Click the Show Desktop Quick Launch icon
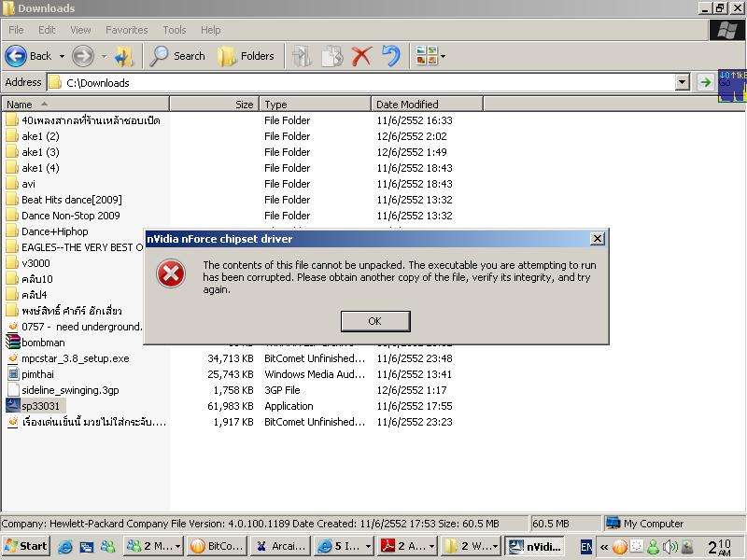The height and width of the screenshot is (560, 747). click(87, 546)
